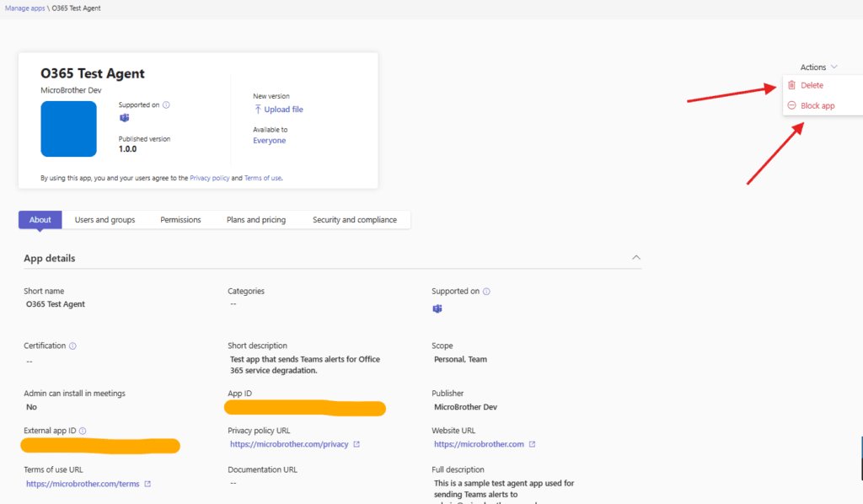Switch to the Users and groups tab

[105, 220]
